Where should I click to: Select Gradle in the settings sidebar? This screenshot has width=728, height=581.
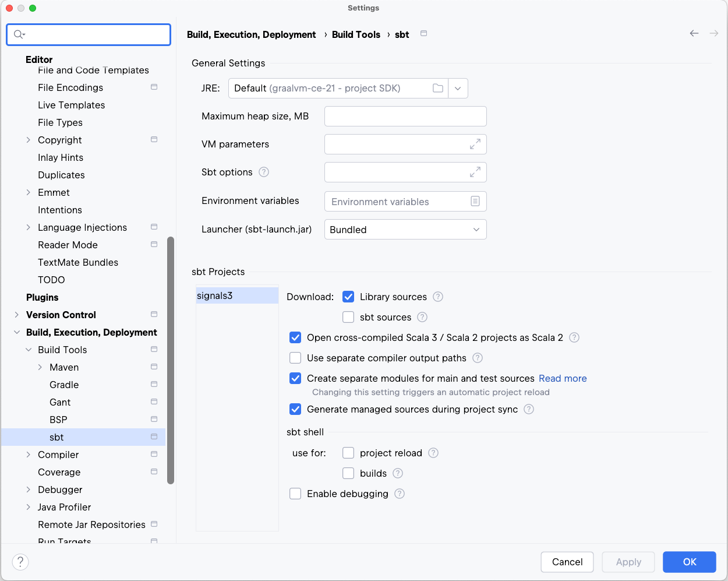[64, 385]
